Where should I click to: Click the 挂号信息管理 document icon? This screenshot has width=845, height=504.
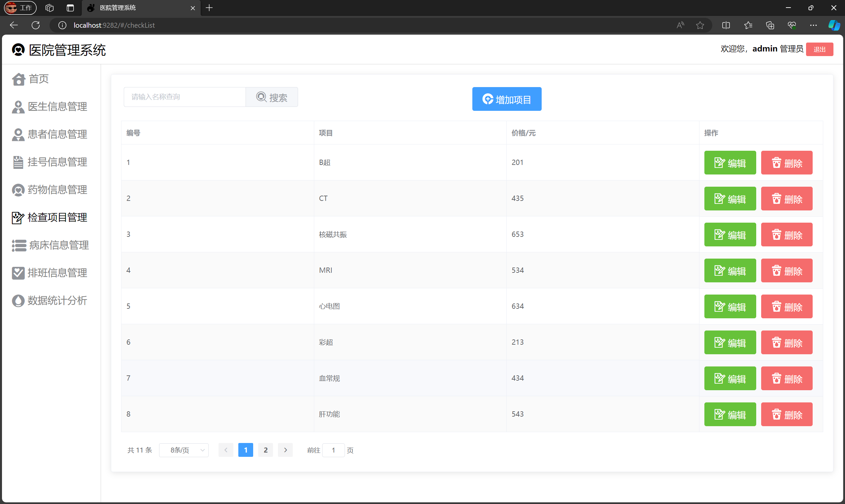pyautogui.click(x=18, y=162)
